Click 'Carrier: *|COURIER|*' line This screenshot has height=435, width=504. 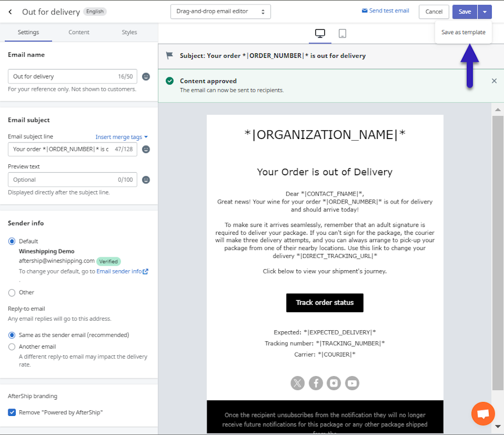click(x=325, y=355)
